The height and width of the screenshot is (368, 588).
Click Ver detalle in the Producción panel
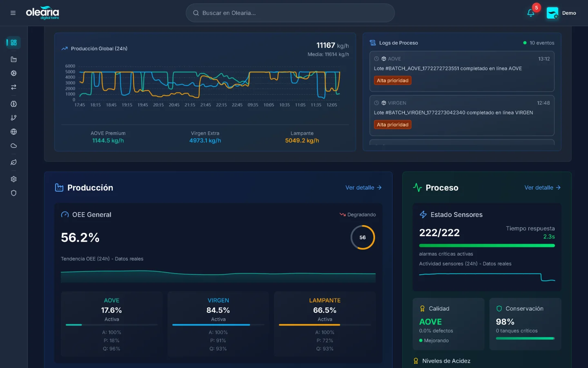[363, 188]
